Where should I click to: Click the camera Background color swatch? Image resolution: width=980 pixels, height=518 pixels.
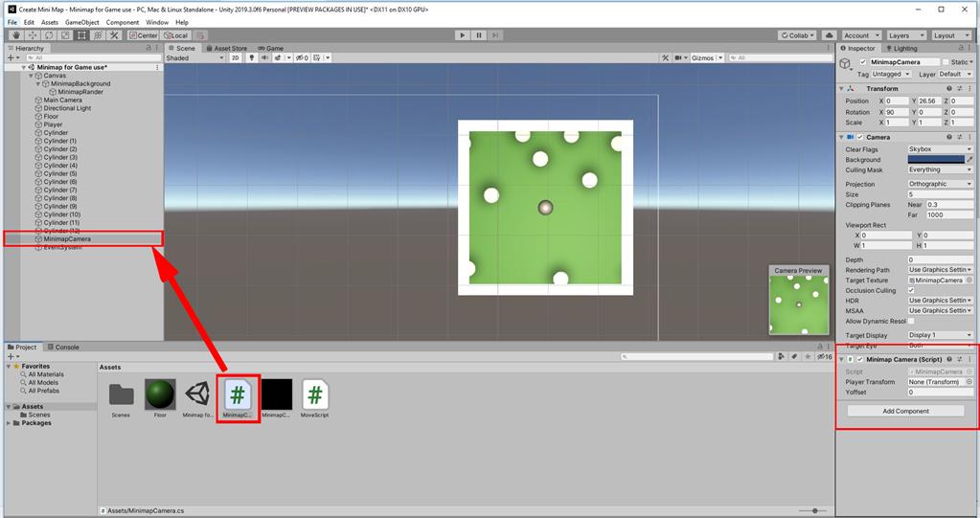[x=936, y=159]
